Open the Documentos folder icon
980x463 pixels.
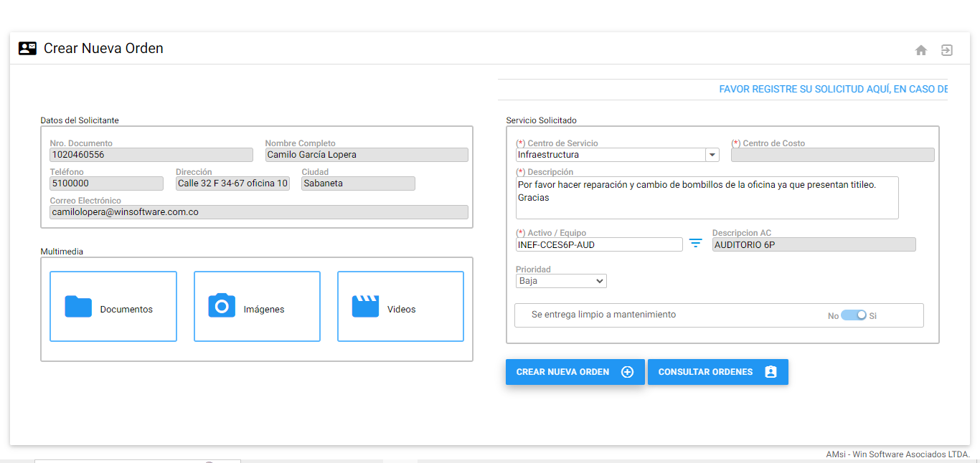(78, 306)
